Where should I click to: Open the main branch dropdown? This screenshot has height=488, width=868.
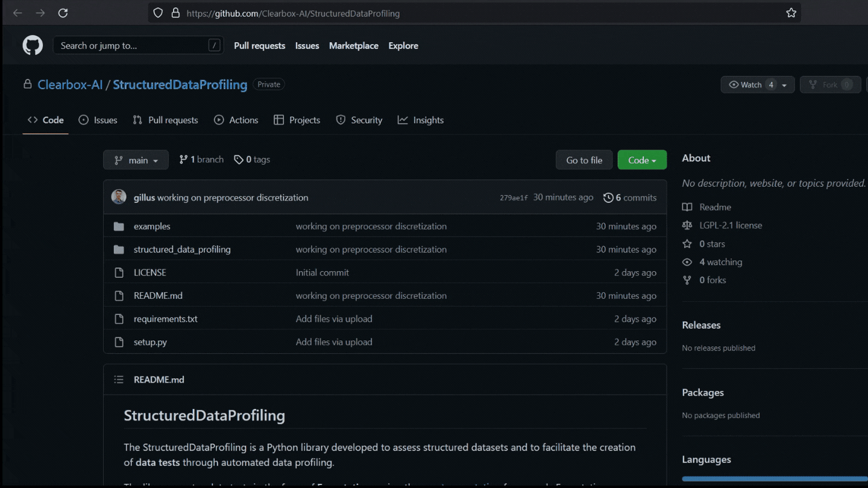[x=136, y=160]
